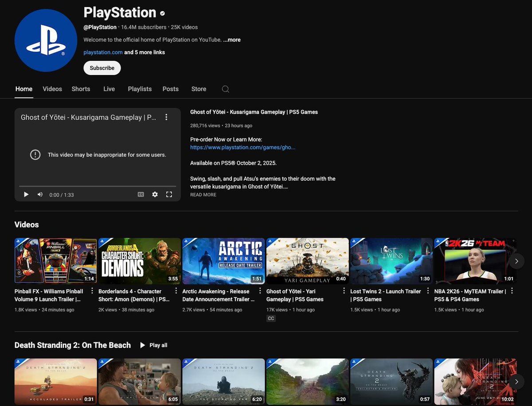The width and height of the screenshot is (532, 406).
Task: Enter fullscreen on featured video player
Action: pyautogui.click(x=169, y=194)
